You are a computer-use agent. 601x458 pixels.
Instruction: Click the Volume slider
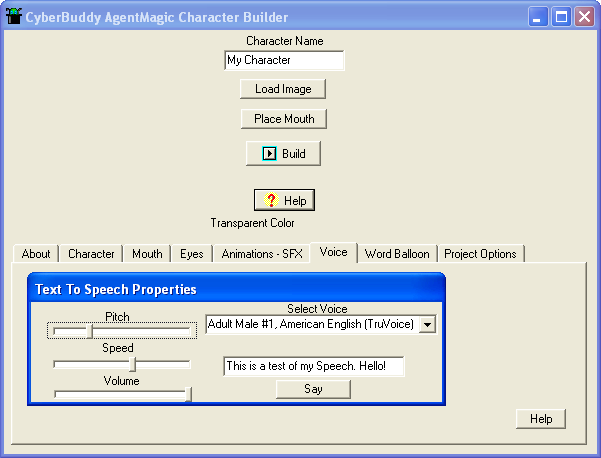click(121, 395)
